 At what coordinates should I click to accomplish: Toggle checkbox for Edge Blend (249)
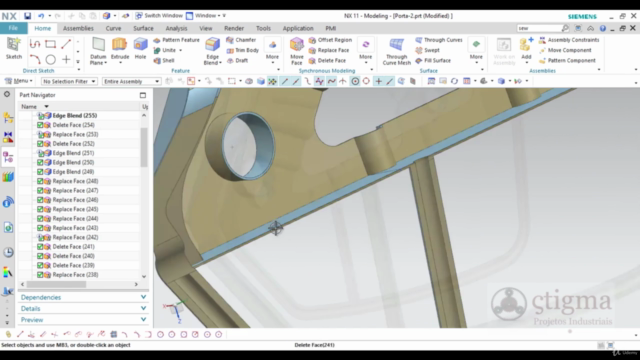point(40,172)
